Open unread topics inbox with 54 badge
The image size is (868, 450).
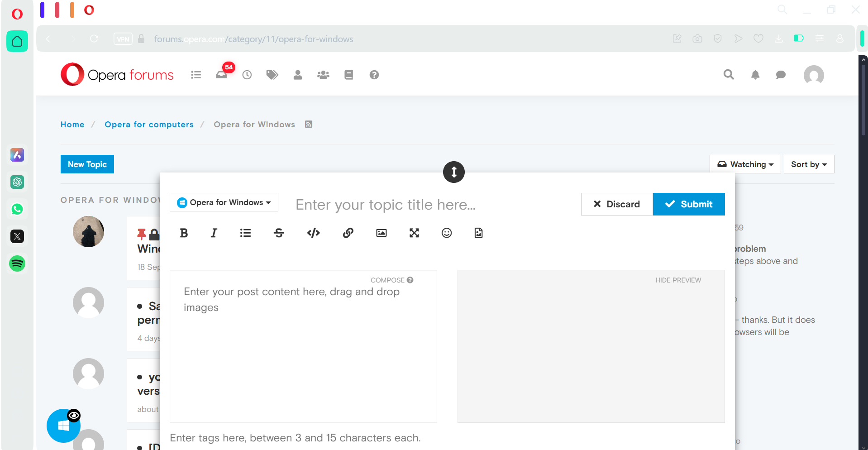[222, 74]
